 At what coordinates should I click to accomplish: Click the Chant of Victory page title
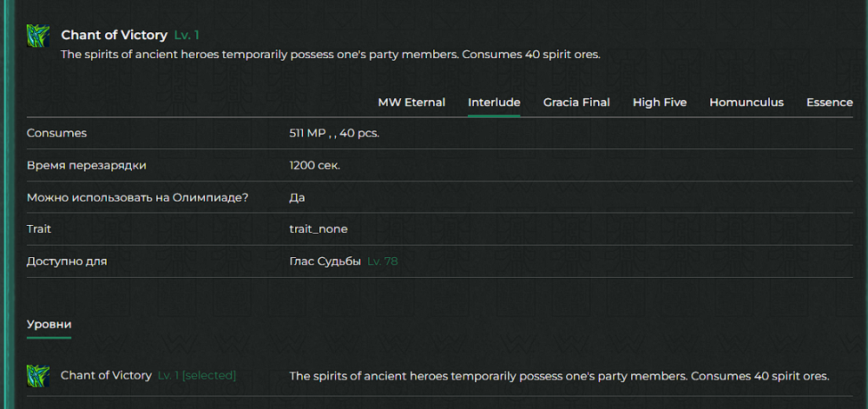pos(114,36)
